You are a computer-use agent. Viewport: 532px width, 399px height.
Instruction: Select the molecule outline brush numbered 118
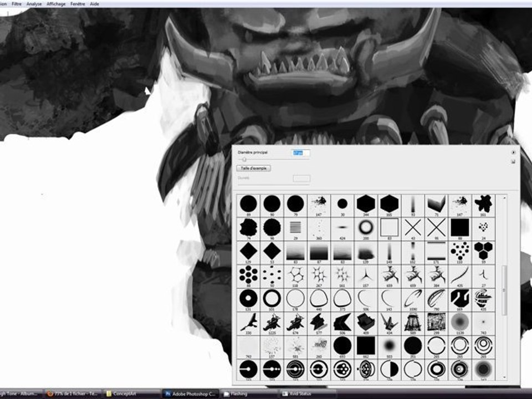[295, 276]
